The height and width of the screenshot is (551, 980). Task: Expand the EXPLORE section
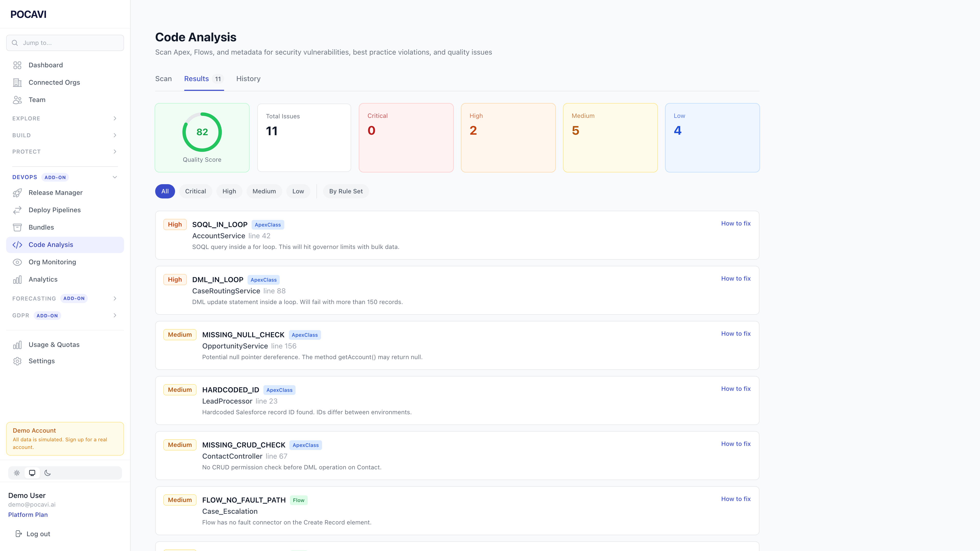[65, 119]
